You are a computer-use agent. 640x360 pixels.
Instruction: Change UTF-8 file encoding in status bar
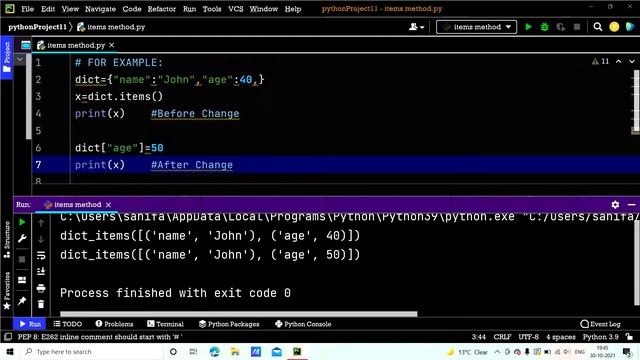pyautogui.click(x=528, y=337)
